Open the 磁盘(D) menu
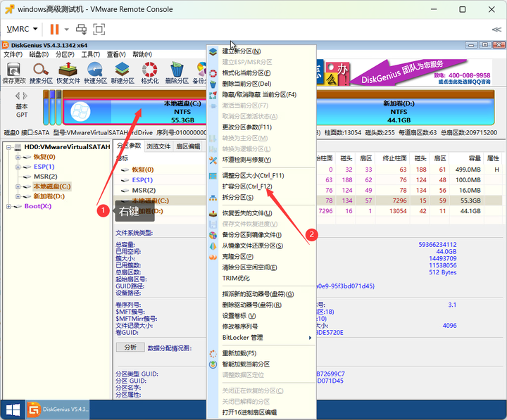Image resolution: width=507 pixels, height=420 pixels. [x=39, y=54]
